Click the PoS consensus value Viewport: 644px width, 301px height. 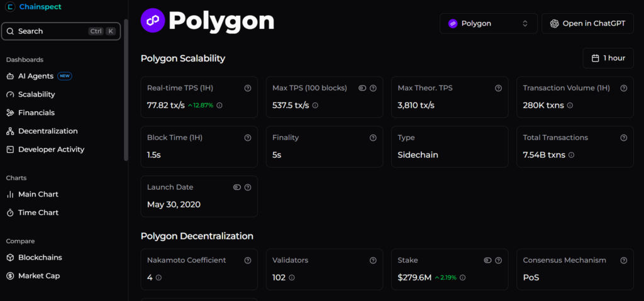(x=531, y=278)
